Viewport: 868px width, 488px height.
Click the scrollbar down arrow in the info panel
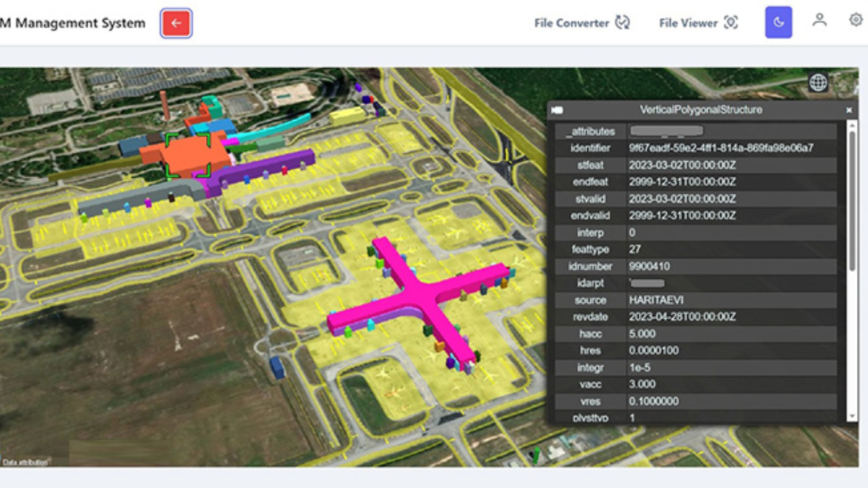(854, 417)
